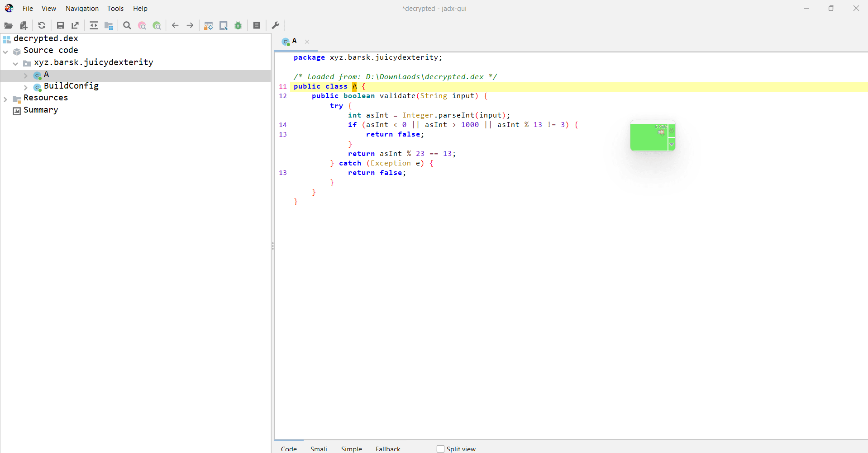The height and width of the screenshot is (453, 868).
Task: Open the View menu
Action: (x=48, y=9)
